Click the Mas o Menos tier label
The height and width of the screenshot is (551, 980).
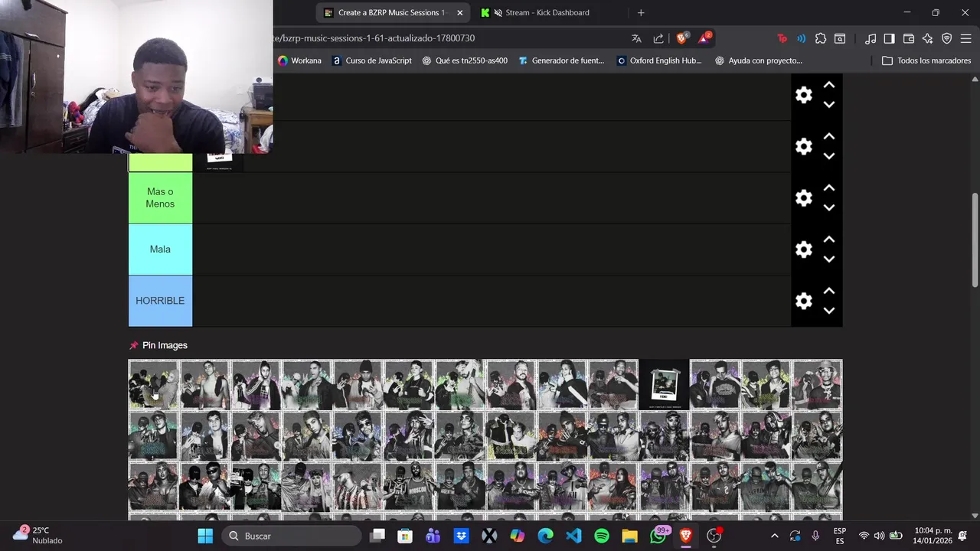coord(160,198)
